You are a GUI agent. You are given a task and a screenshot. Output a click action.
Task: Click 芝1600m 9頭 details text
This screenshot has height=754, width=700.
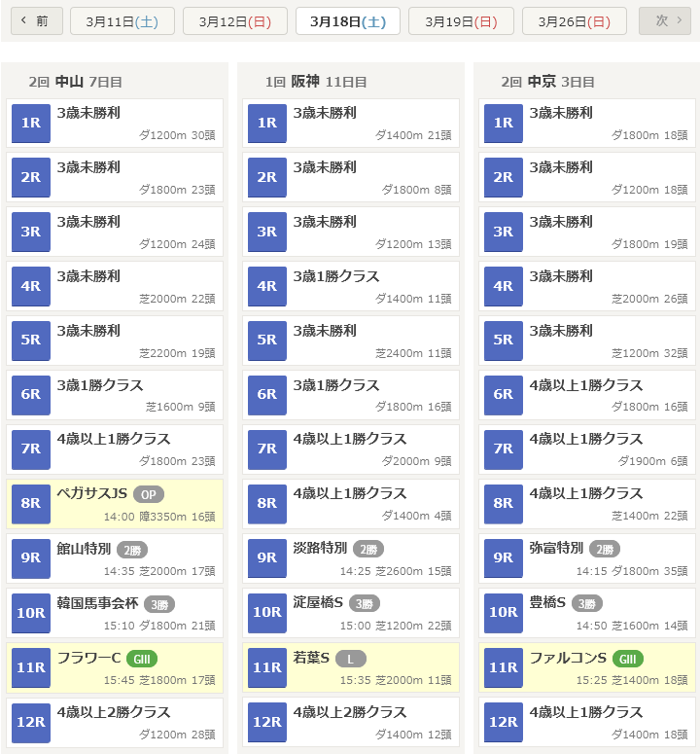[181, 408]
